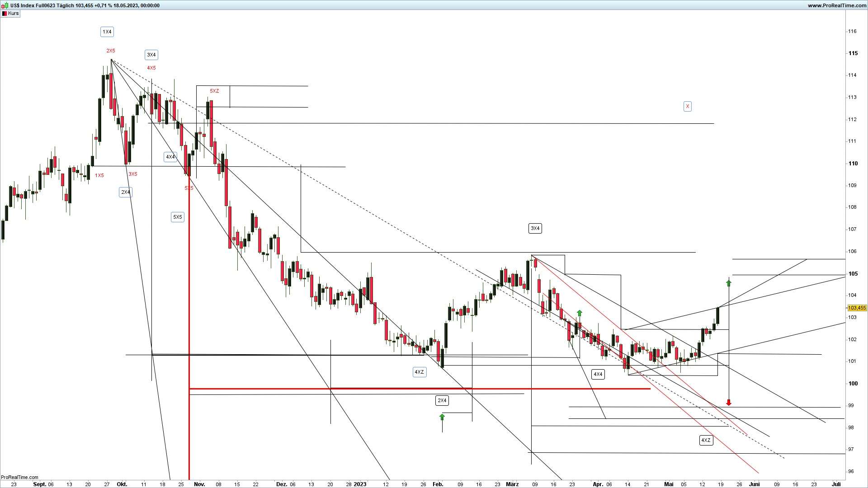Select the red 2X5 label
The height and width of the screenshot is (488, 868).
click(111, 51)
